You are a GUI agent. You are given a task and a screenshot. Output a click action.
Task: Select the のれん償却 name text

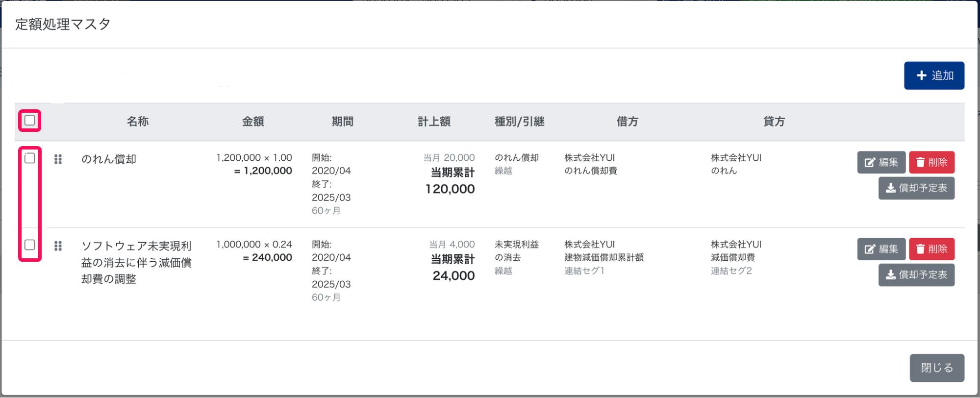tap(109, 159)
